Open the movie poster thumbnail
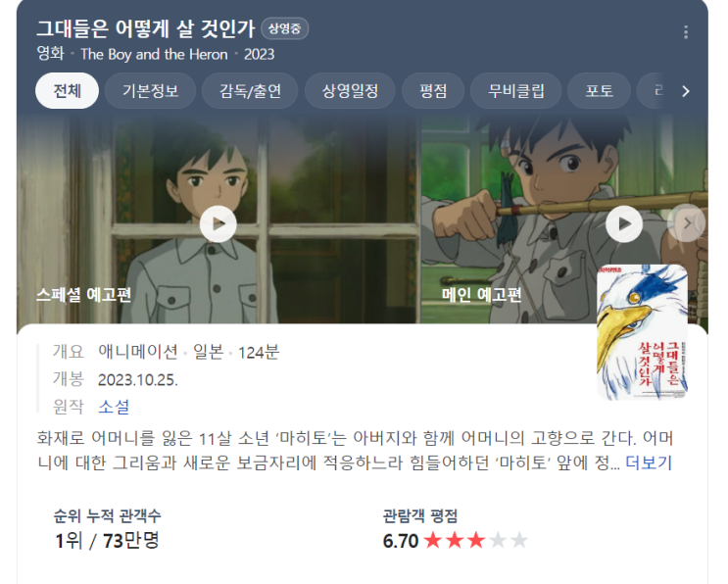The image size is (728, 584). (x=642, y=332)
